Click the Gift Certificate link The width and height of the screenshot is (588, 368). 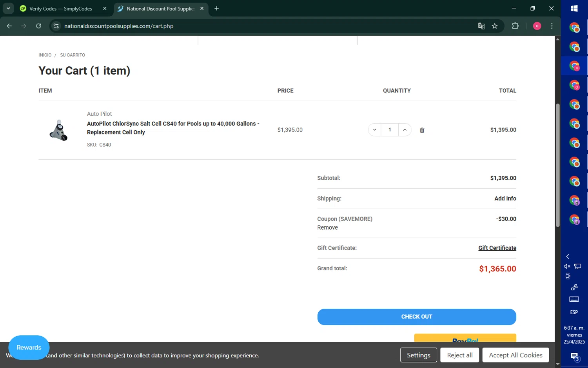(497, 248)
